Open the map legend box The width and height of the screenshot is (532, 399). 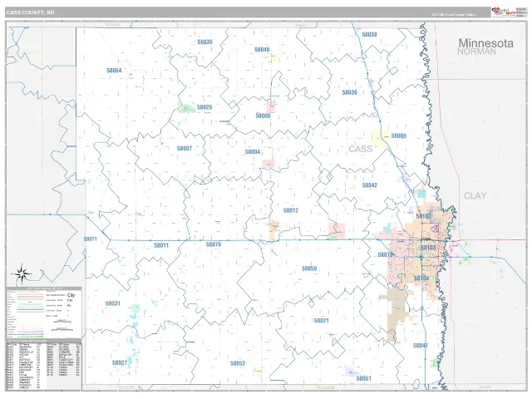coord(44,313)
